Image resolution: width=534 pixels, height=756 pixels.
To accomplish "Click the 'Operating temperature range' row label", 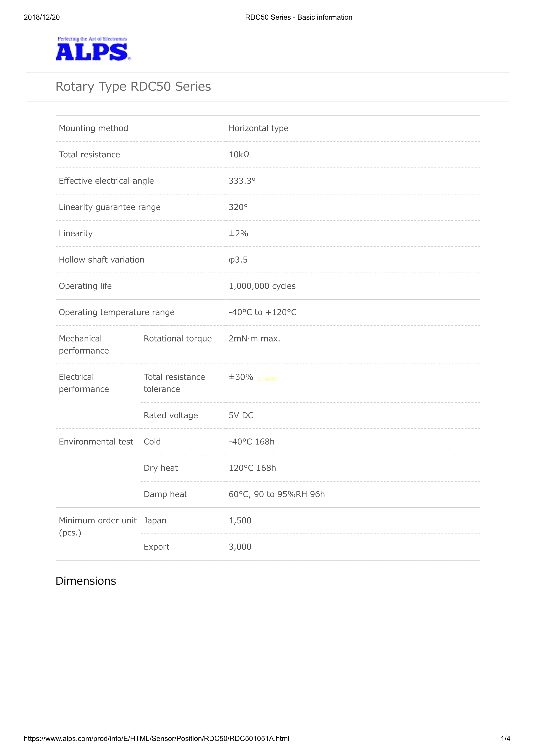I will coord(117,313).
